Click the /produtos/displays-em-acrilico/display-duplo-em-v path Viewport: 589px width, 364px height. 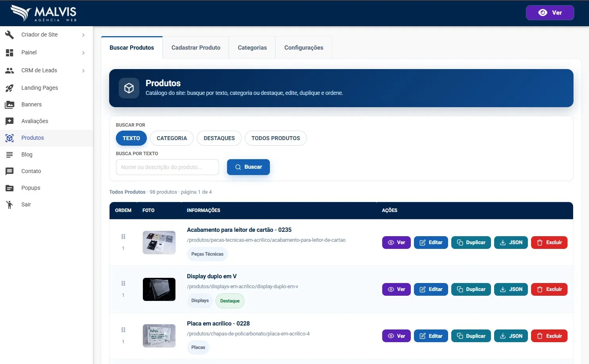(243, 287)
